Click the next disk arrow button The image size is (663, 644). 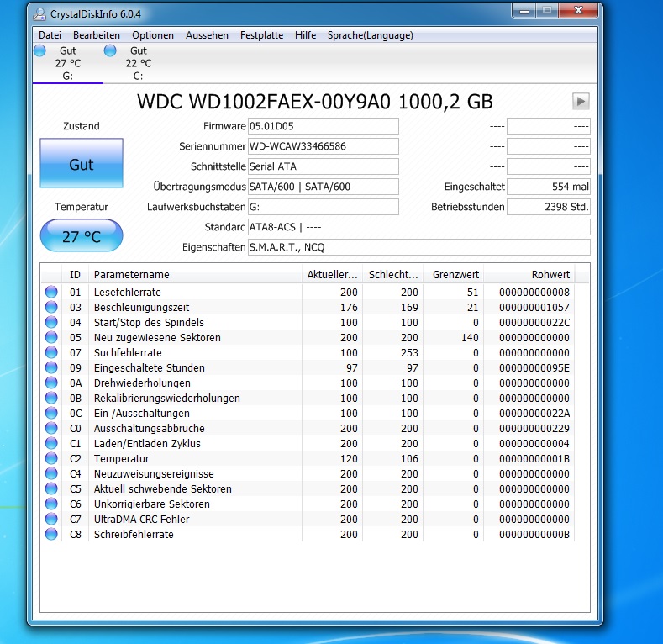tap(581, 101)
